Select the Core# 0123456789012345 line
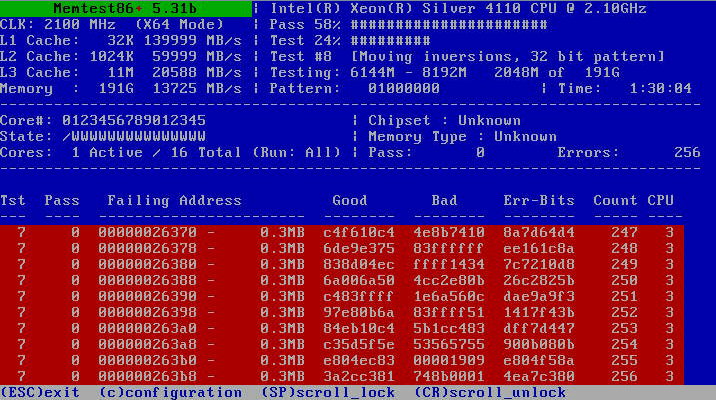The image size is (716, 400). tap(103, 120)
